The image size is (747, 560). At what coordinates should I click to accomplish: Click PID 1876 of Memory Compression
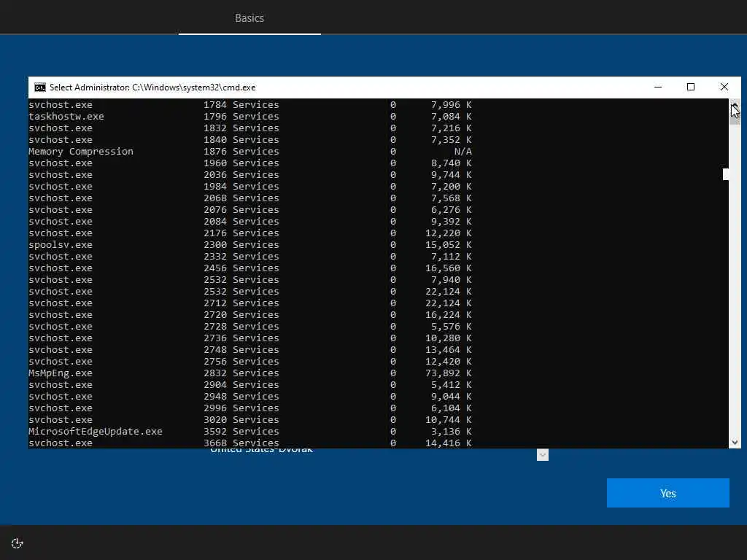215,152
